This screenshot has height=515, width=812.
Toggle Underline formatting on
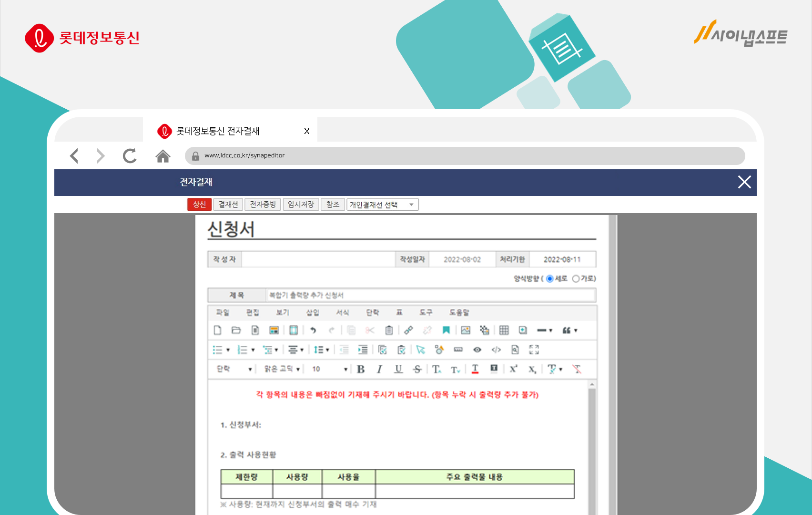click(398, 369)
